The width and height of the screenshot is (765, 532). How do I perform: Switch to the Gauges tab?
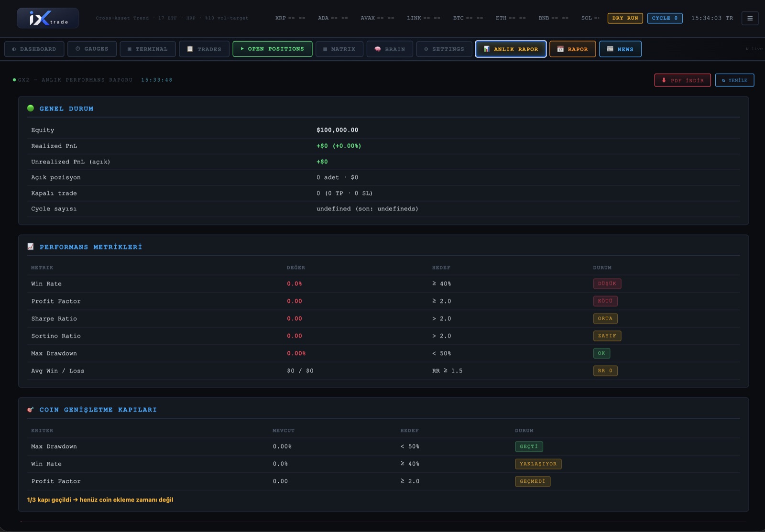92,49
